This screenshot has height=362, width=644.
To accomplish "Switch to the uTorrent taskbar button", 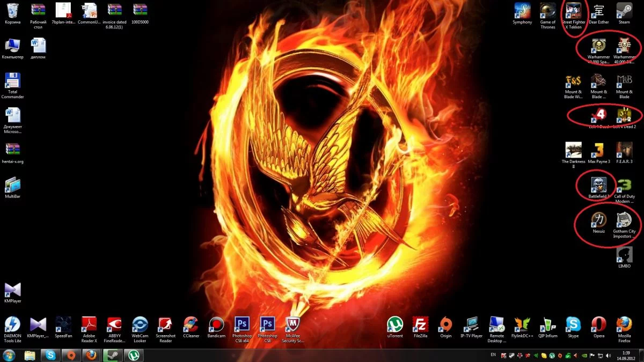I will pos(133,355).
